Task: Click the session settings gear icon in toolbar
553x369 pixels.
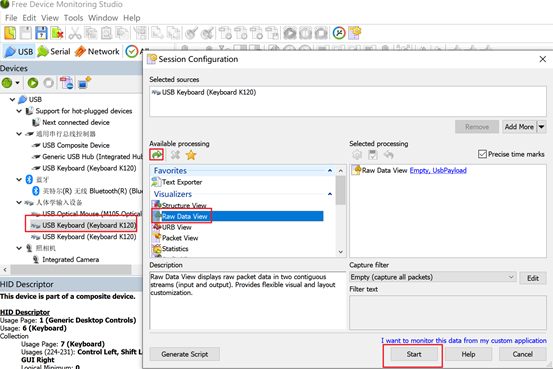Action: tap(355, 33)
